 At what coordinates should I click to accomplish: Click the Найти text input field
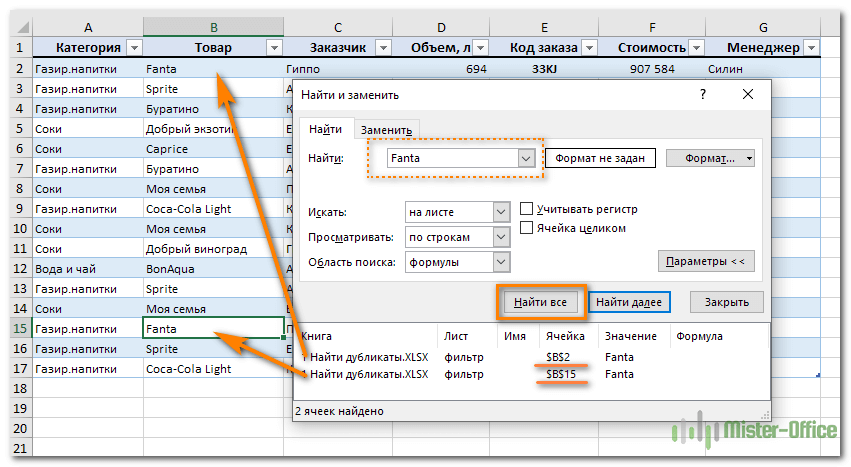click(450, 158)
